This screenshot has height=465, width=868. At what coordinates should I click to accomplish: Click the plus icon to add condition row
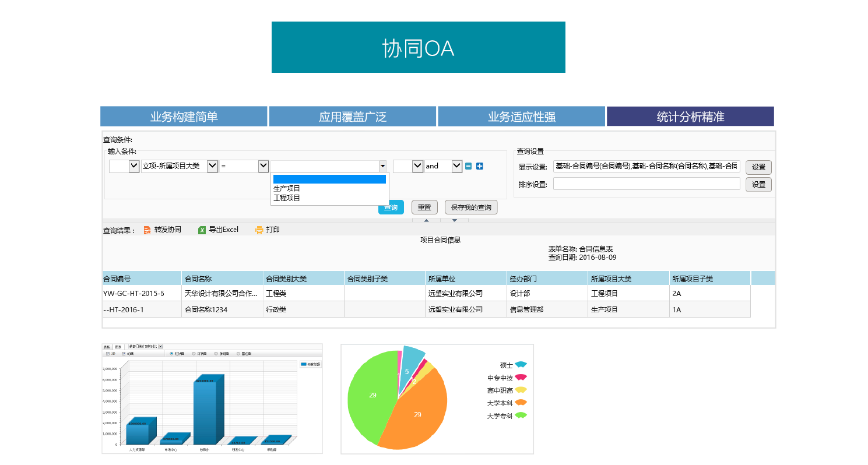click(x=480, y=166)
